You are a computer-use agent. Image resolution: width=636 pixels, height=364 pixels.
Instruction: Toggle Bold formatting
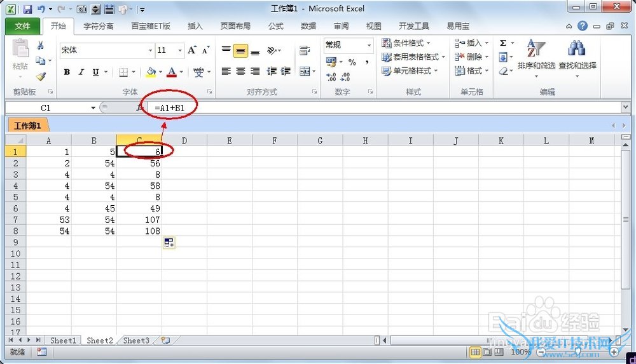click(x=67, y=72)
